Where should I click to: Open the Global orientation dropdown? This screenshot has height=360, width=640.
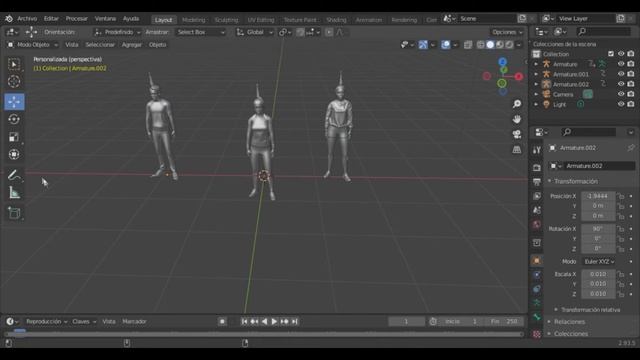(x=254, y=32)
